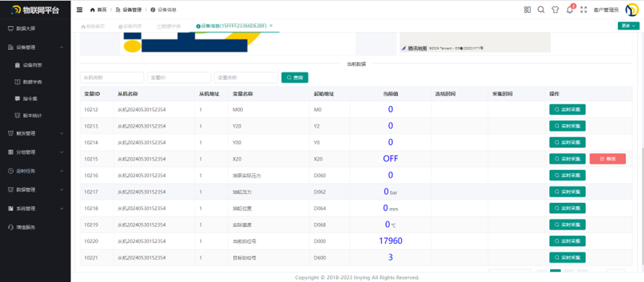Screen dimensions: 644x282
Task: Collapse the sidebar using the hamburger icon
Action: 80,10
